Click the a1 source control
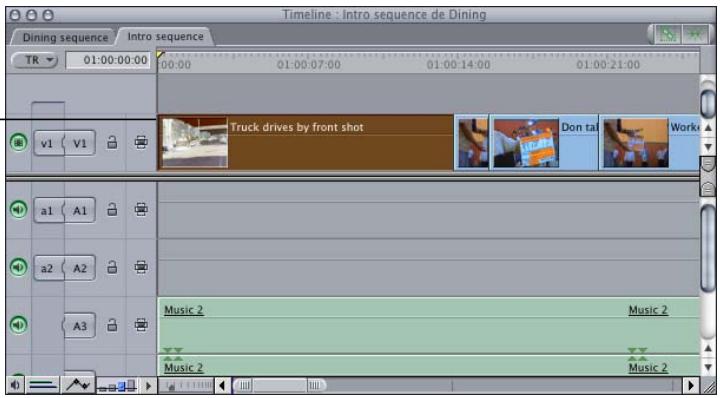This screenshot has height=398, width=720. coord(48,210)
